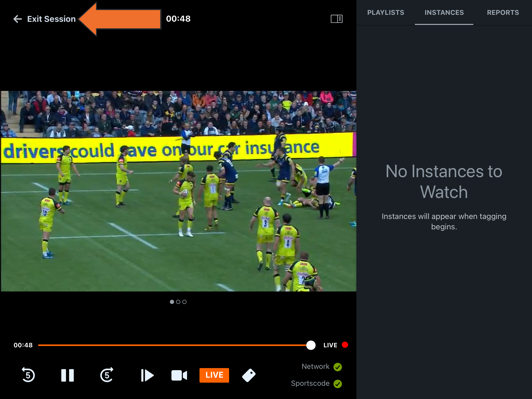Click the 'No Instances to Watch' heading

[x=444, y=182]
